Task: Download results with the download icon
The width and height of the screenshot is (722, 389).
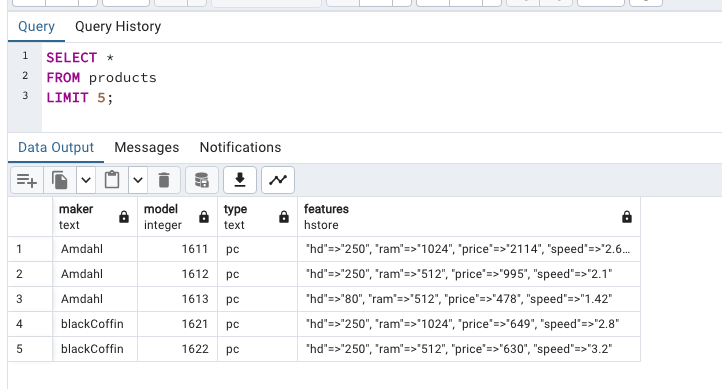Action: coord(240,180)
